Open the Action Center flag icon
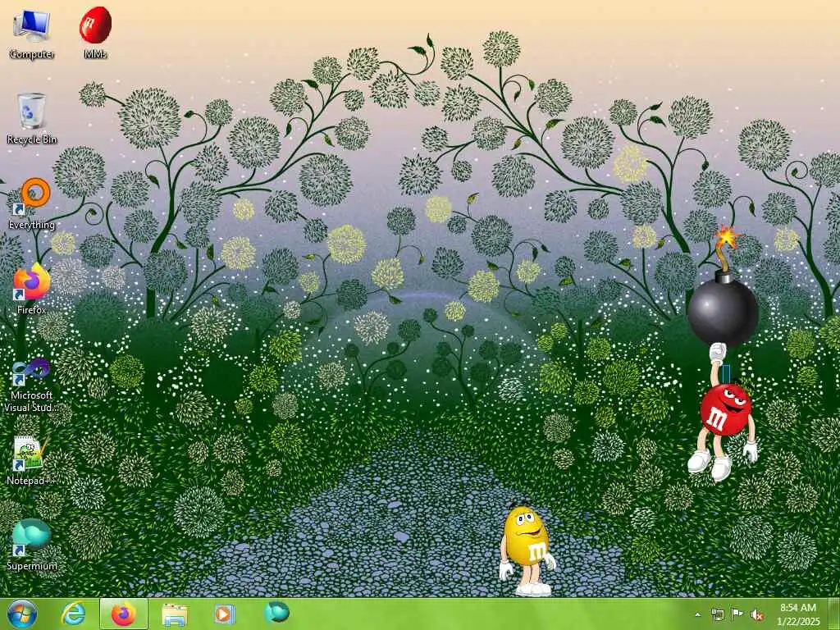 click(737, 614)
